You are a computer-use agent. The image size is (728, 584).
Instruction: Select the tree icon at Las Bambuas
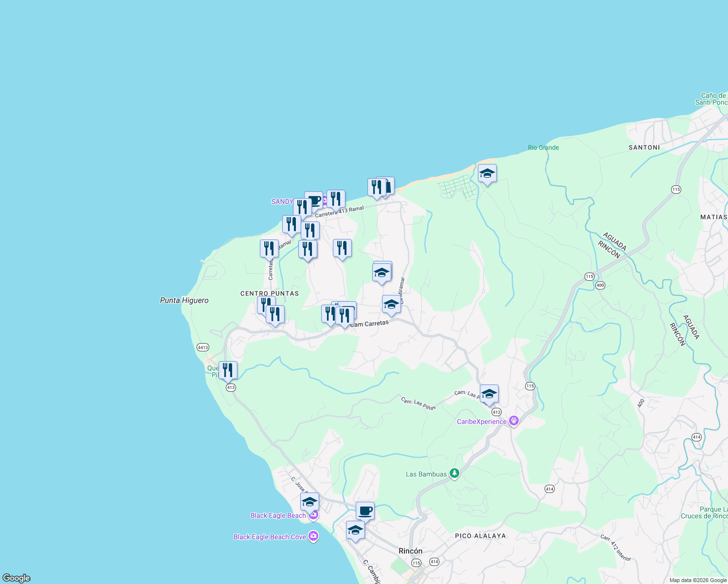point(454,473)
